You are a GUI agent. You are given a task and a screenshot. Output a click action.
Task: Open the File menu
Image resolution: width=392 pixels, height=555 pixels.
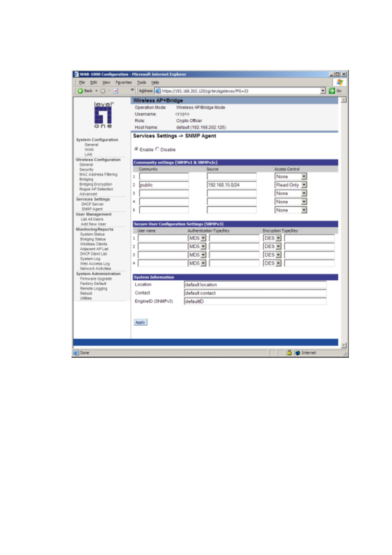click(x=82, y=83)
